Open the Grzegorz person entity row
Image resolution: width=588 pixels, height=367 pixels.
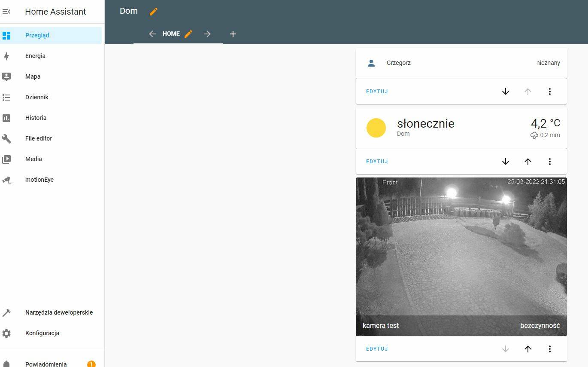pyautogui.click(x=461, y=63)
